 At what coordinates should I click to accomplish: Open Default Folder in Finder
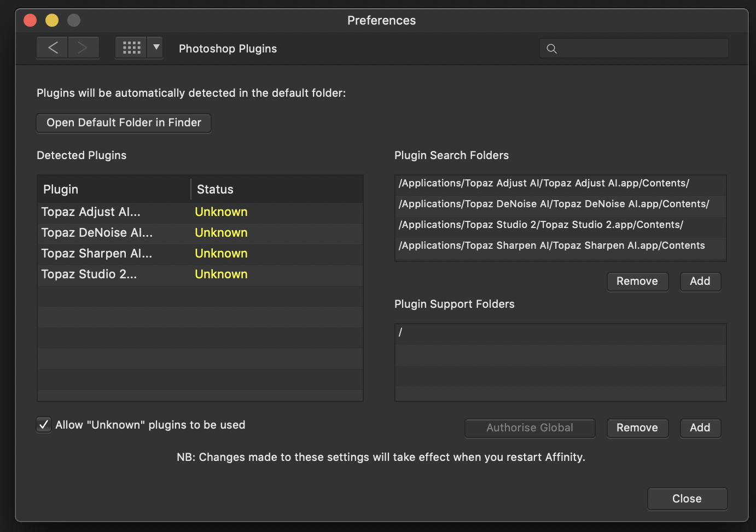click(124, 122)
